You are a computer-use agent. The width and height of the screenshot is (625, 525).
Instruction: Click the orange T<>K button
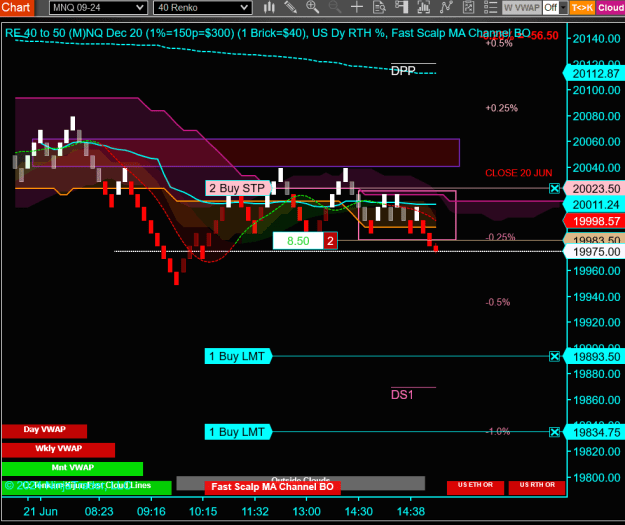(582, 8)
